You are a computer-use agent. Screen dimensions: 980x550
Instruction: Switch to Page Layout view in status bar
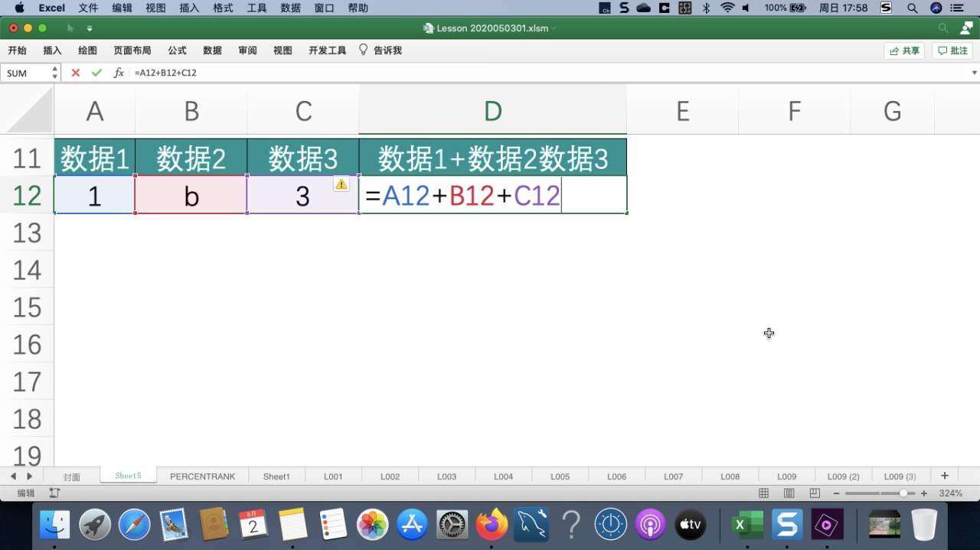click(789, 493)
